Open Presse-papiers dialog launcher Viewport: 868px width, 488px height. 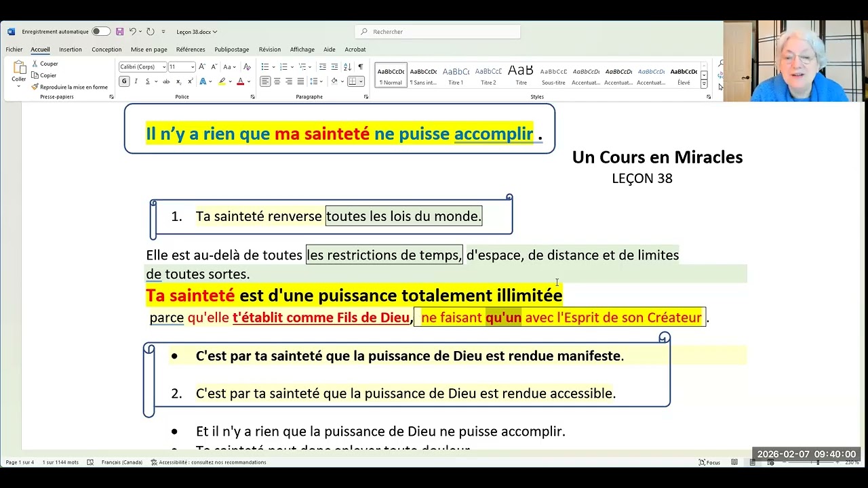tap(111, 97)
